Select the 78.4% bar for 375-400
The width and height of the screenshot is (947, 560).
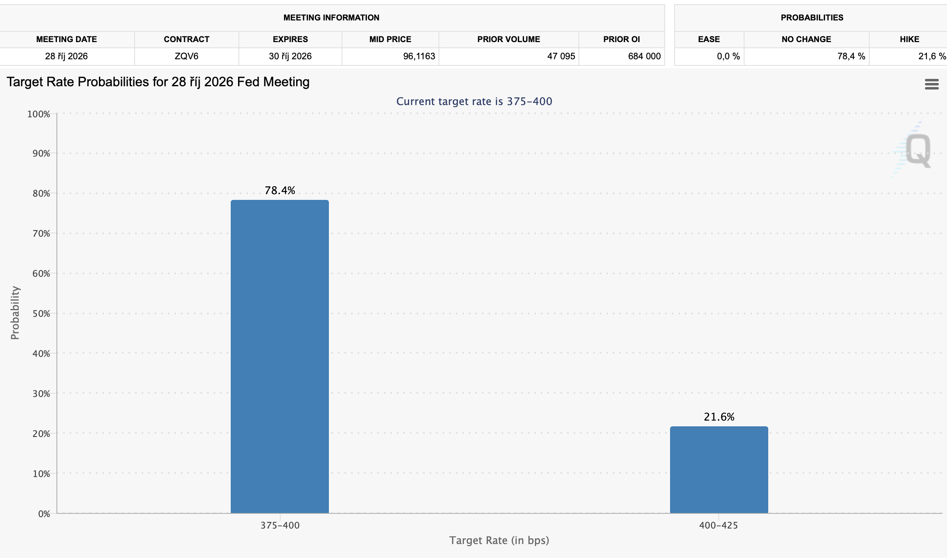click(280, 356)
